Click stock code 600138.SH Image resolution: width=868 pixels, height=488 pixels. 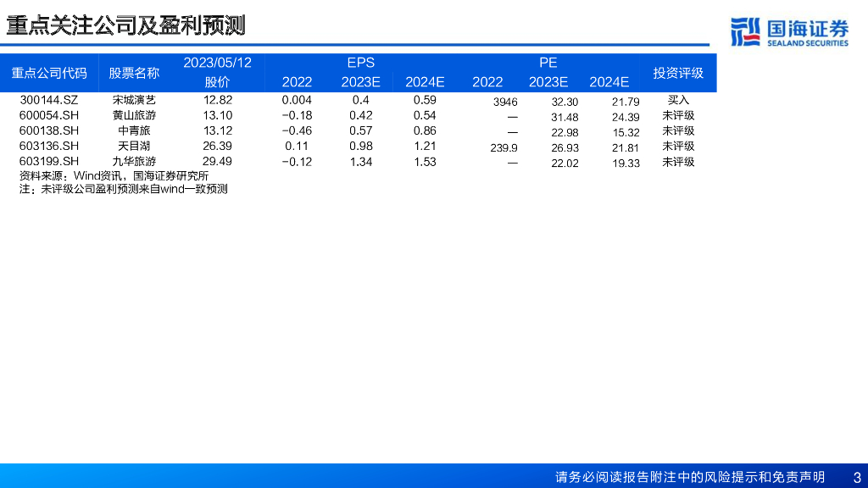point(48,131)
